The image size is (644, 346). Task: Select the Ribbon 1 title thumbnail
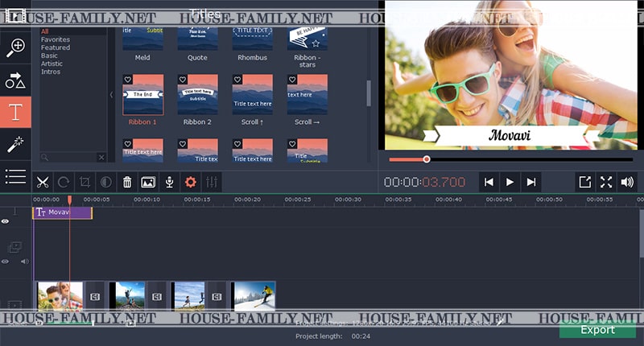click(143, 94)
